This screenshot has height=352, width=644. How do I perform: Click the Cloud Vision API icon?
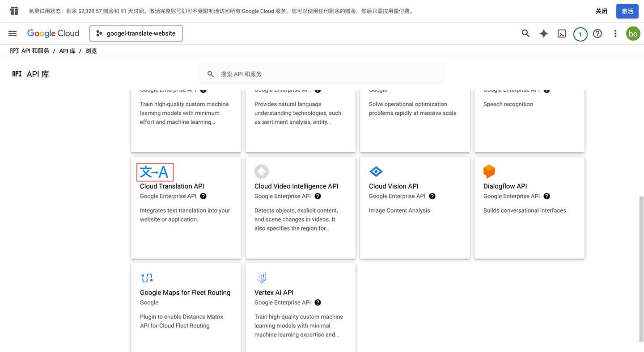(376, 172)
